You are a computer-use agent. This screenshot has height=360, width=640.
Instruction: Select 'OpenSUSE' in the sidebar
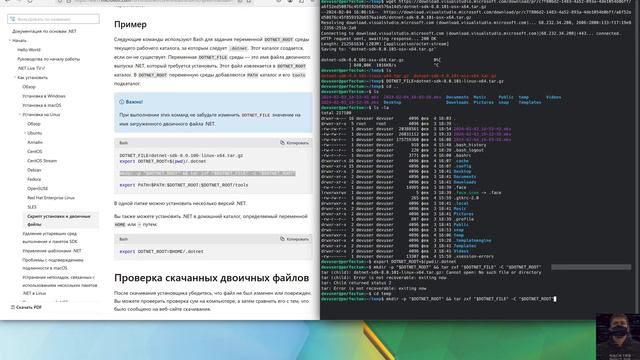click(x=38, y=189)
